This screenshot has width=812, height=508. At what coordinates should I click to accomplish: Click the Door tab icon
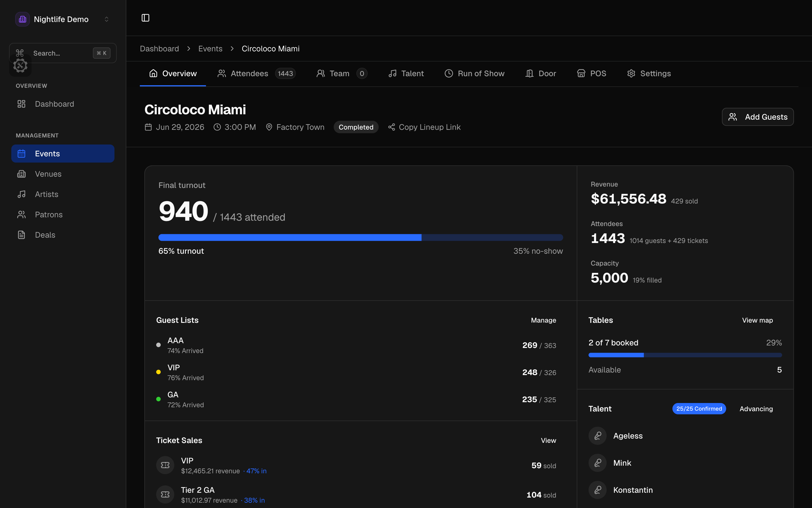tap(529, 74)
